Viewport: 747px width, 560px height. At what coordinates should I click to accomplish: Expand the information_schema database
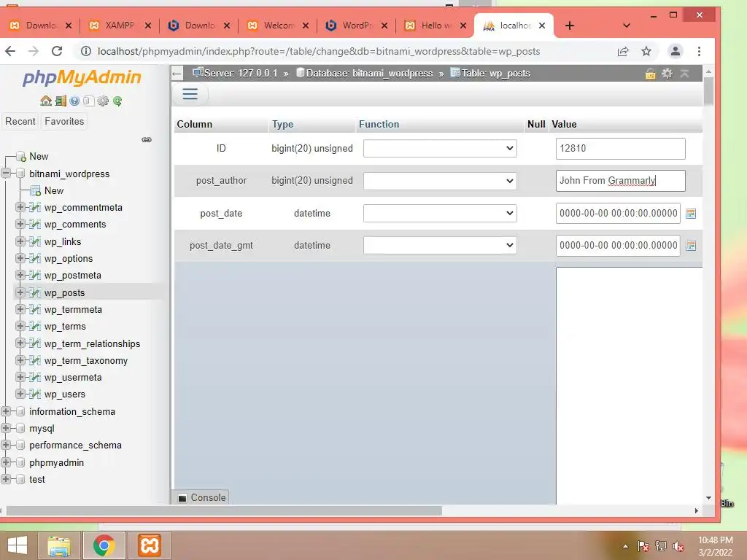(6, 411)
